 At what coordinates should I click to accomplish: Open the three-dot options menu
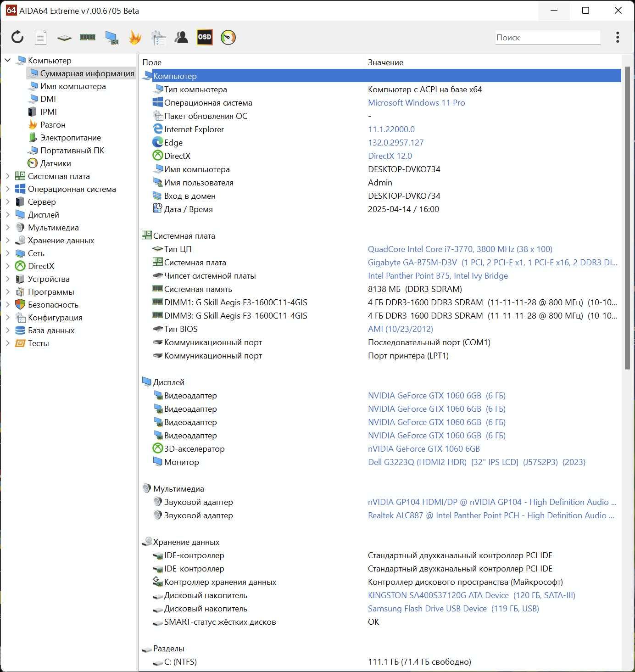pyautogui.click(x=618, y=37)
